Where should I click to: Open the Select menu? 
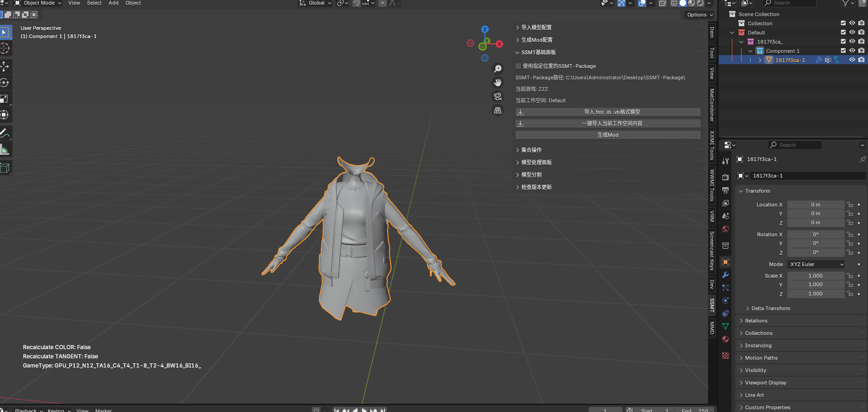pos(94,3)
